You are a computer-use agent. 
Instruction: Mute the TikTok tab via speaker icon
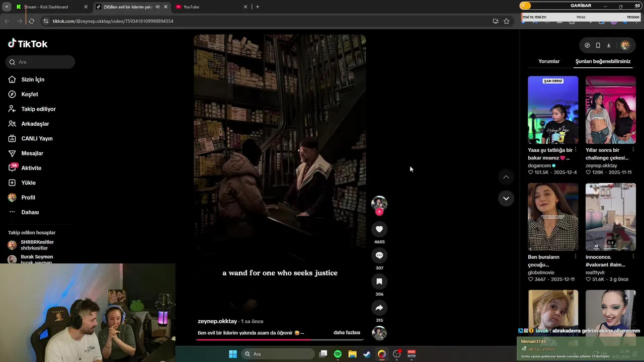pos(157,7)
